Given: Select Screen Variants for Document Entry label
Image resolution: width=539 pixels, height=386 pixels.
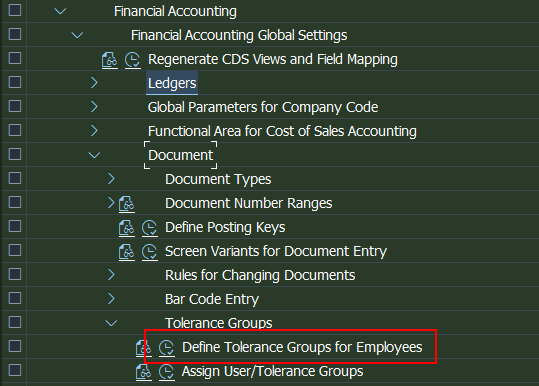Looking at the screenshot, I should (276, 251).
